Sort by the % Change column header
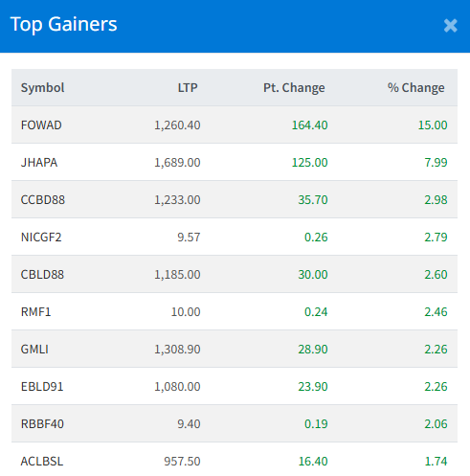 [x=415, y=88]
